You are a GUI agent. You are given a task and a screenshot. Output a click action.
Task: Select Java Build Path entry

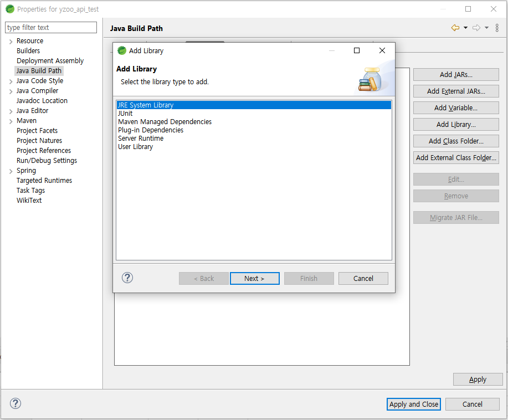coord(39,71)
